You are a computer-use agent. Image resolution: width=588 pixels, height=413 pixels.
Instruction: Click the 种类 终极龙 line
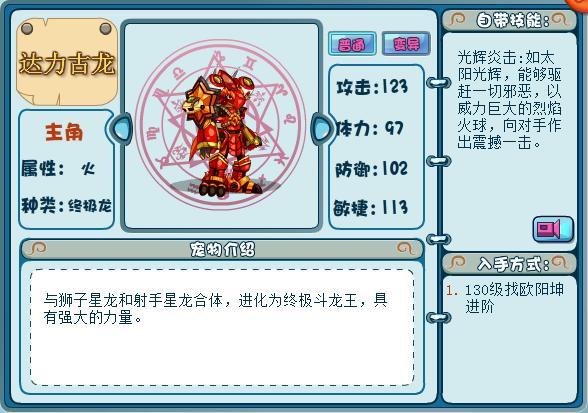pyautogui.click(x=66, y=205)
